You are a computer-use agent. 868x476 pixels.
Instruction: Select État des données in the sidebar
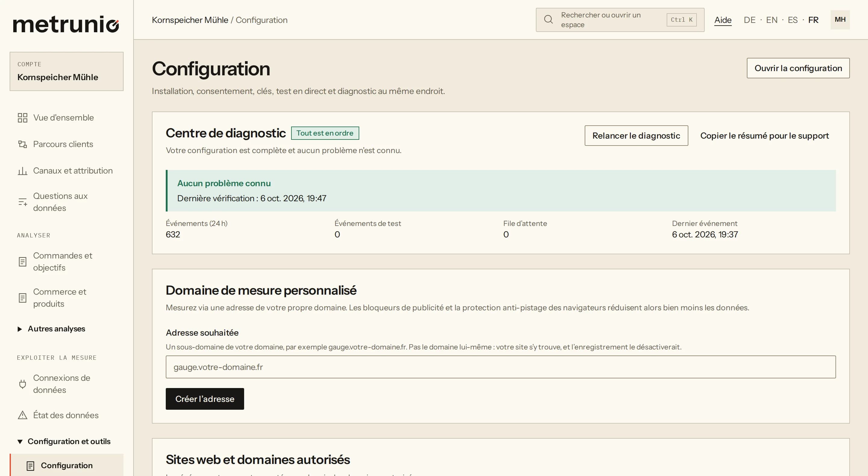67,415
